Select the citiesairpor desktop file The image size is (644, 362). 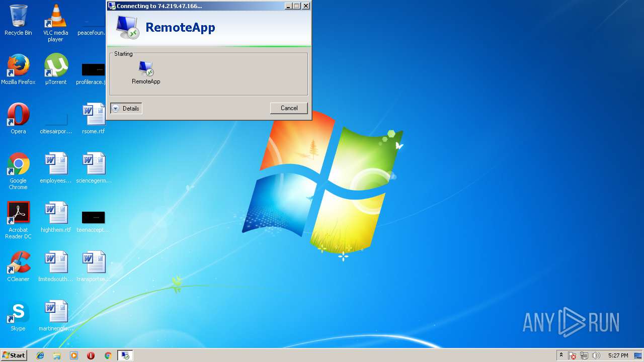click(55, 123)
